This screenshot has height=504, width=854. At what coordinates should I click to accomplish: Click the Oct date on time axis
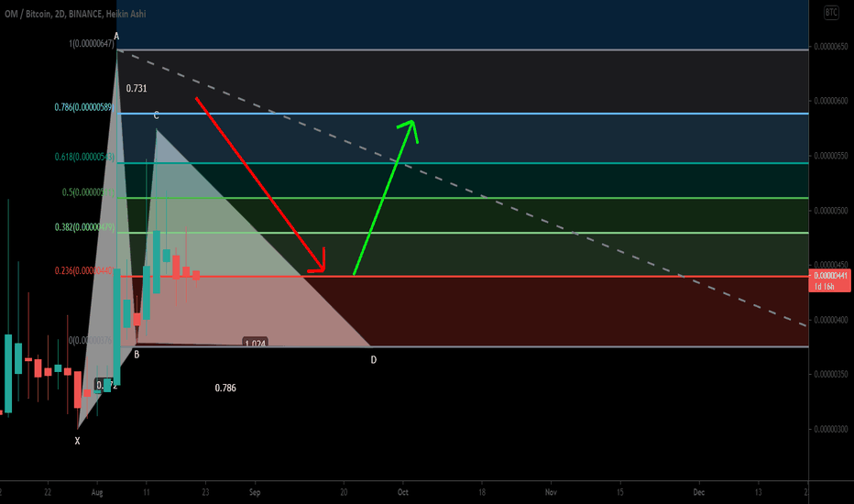point(403,492)
